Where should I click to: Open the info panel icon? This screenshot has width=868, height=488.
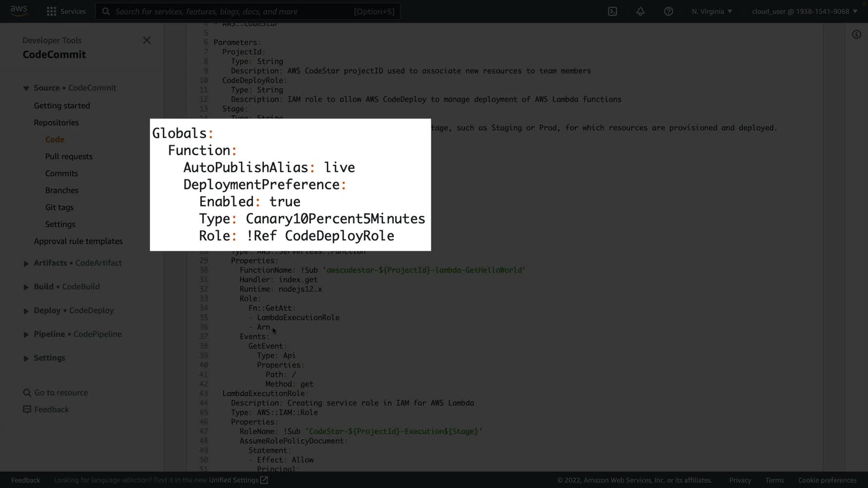[856, 34]
